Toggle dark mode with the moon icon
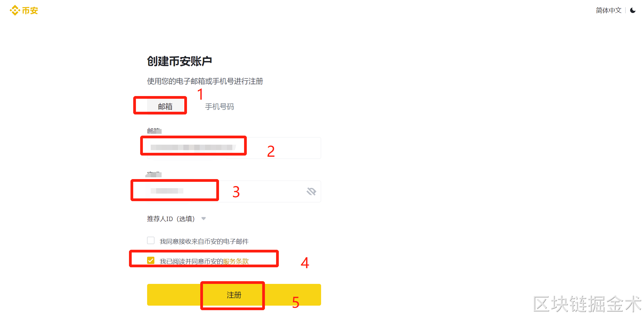The height and width of the screenshot is (315, 644). coord(633,11)
